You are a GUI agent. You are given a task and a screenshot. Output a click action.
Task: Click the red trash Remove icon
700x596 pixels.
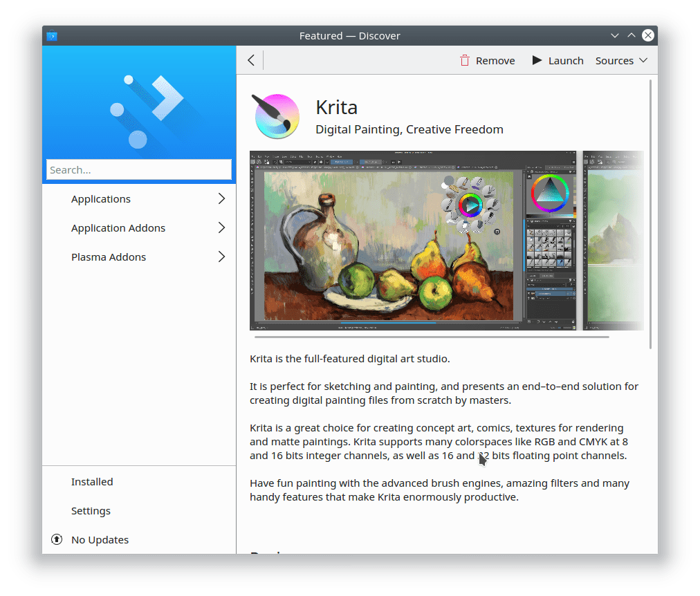pos(465,61)
